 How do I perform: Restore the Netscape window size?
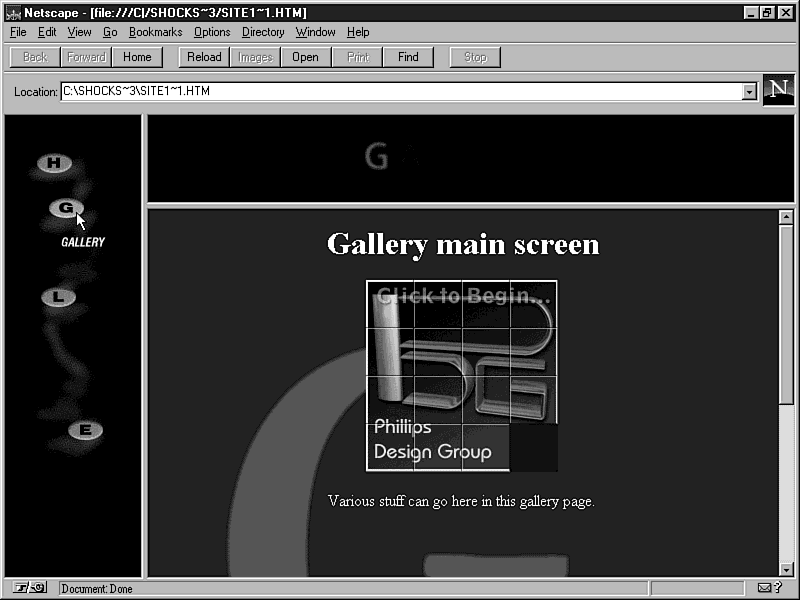point(767,13)
